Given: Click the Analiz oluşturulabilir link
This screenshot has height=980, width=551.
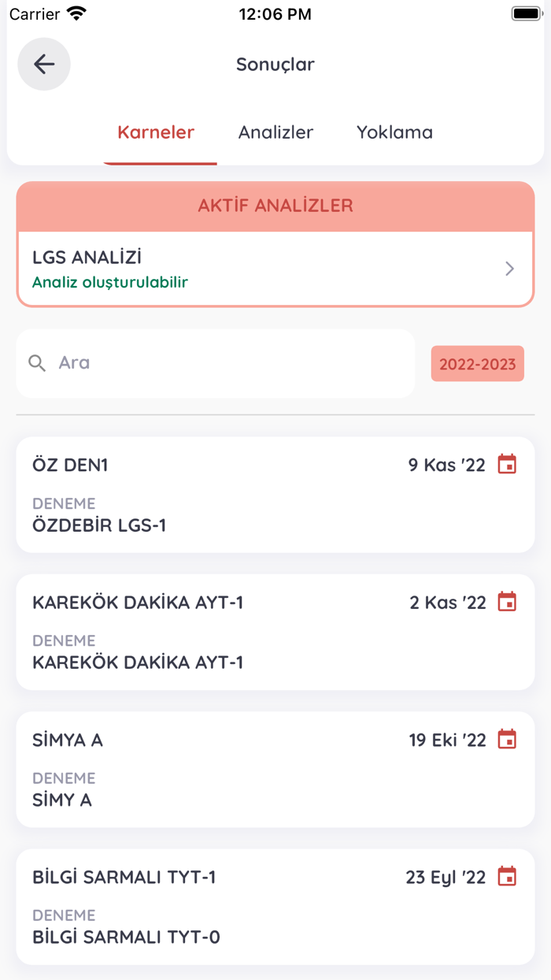Looking at the screenshot, I should click(109, 282).
